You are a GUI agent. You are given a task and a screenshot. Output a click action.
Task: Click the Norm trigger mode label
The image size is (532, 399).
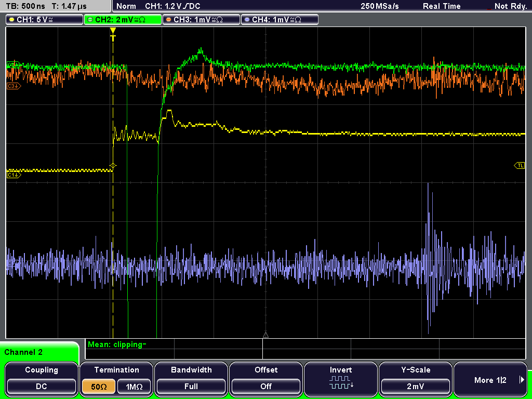pos(126,6)
